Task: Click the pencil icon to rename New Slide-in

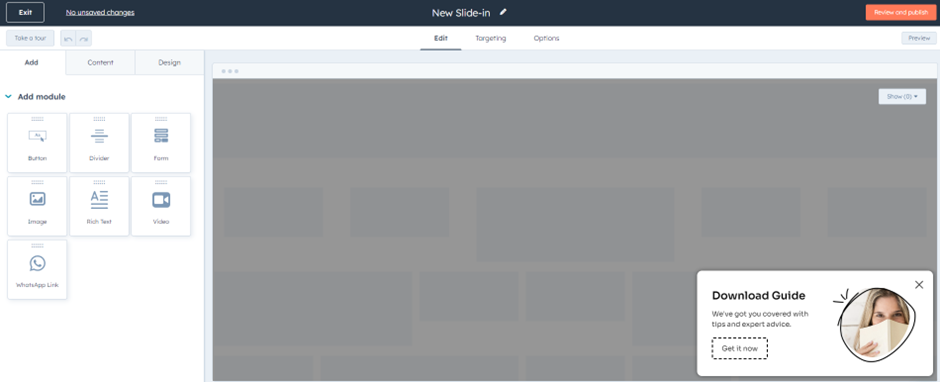Action: point(503,12)
